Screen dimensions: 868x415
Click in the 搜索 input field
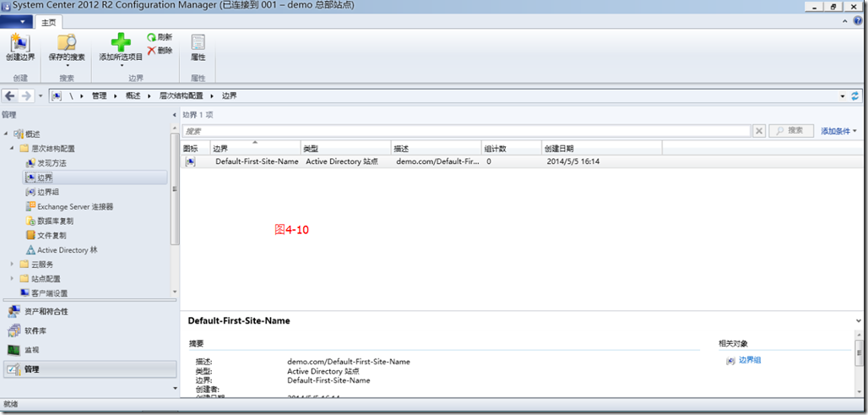coord(466,131)
